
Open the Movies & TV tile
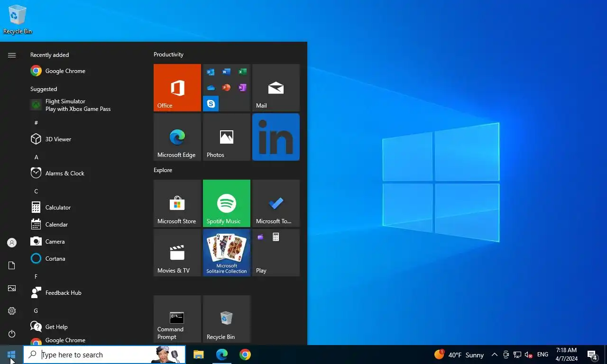click(177, 253)
